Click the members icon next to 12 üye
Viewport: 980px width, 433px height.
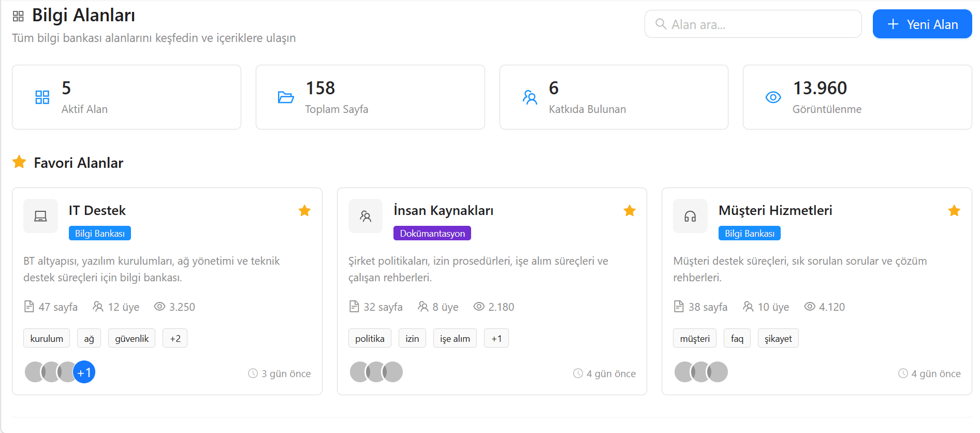(98, 307)
